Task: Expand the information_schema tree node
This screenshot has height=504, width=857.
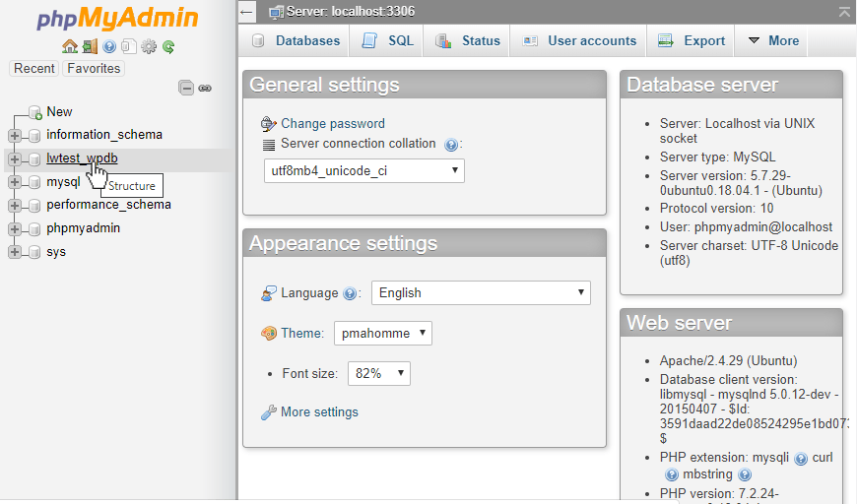Action: point(15,136)
